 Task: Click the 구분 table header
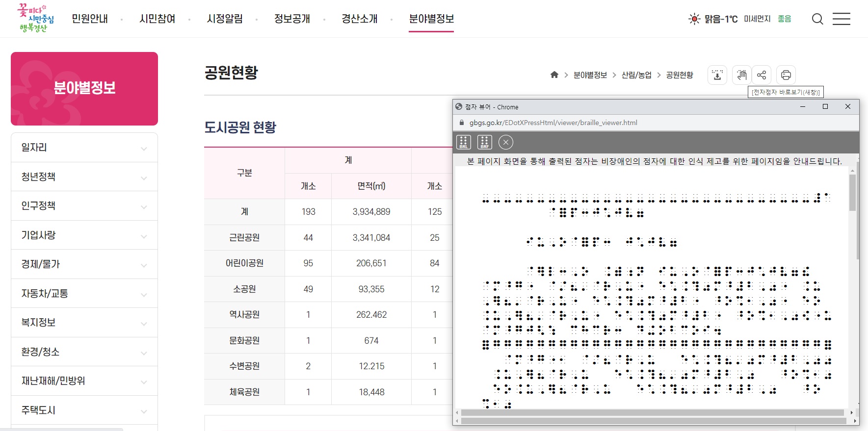pyautogui.click(x=244, y=173)
